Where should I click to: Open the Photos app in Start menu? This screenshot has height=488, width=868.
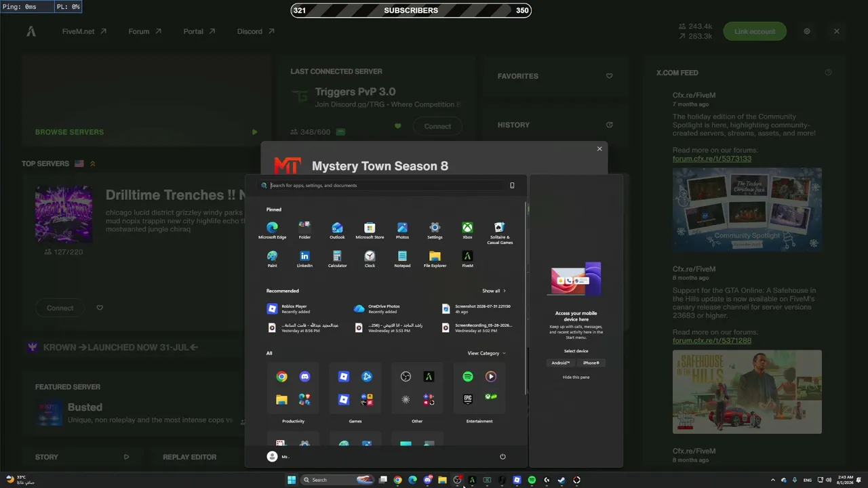pyautogui.click(x=402, y=230)
